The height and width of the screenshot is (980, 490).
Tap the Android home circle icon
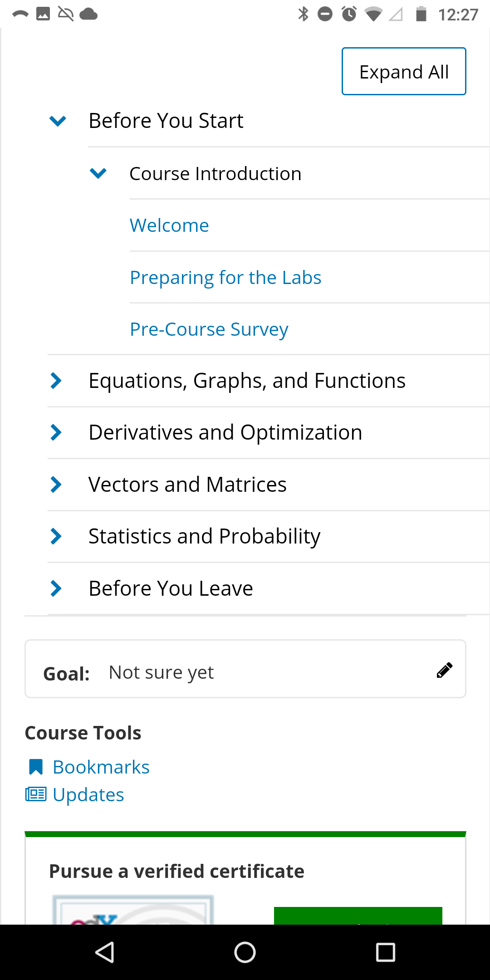(245, 952)
